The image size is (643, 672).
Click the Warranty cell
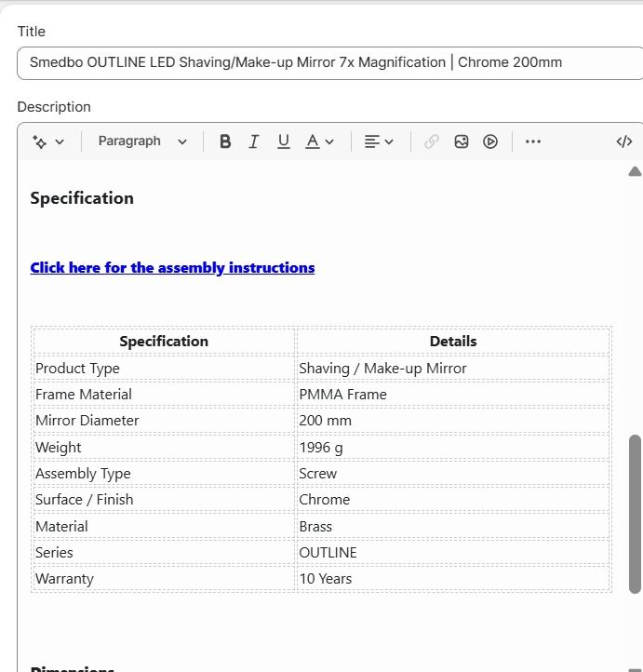click(164, 579)
